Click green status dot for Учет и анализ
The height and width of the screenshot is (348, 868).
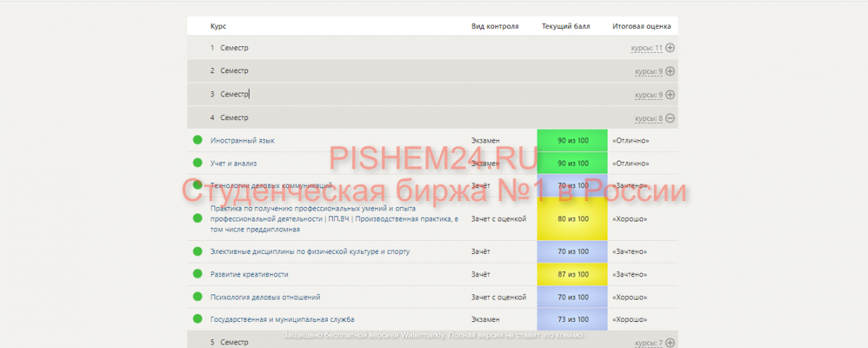(x=197, y=164)
